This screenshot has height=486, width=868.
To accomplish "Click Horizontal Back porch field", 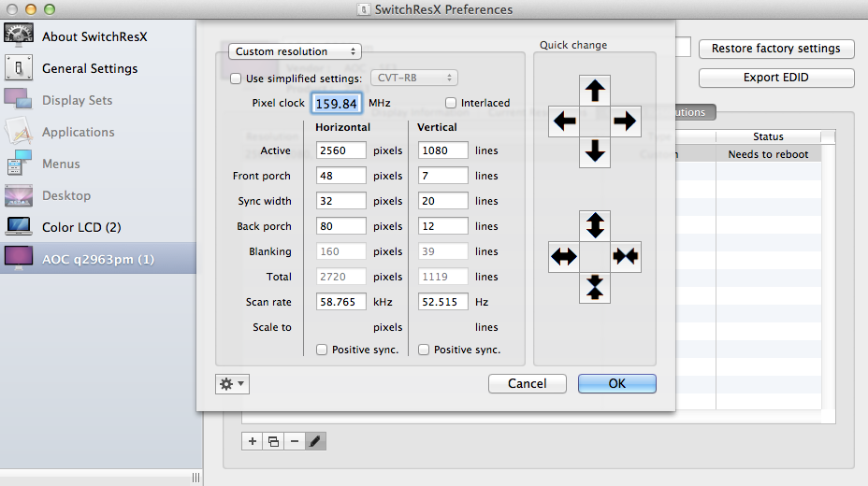I will pos(341,226).
